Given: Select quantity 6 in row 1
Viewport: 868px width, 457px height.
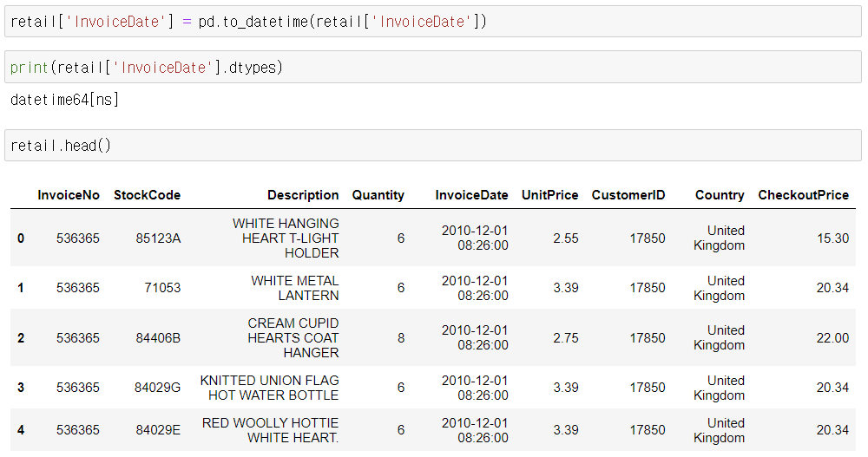Looking at the screenshot, I should click(x=401, y=288).
